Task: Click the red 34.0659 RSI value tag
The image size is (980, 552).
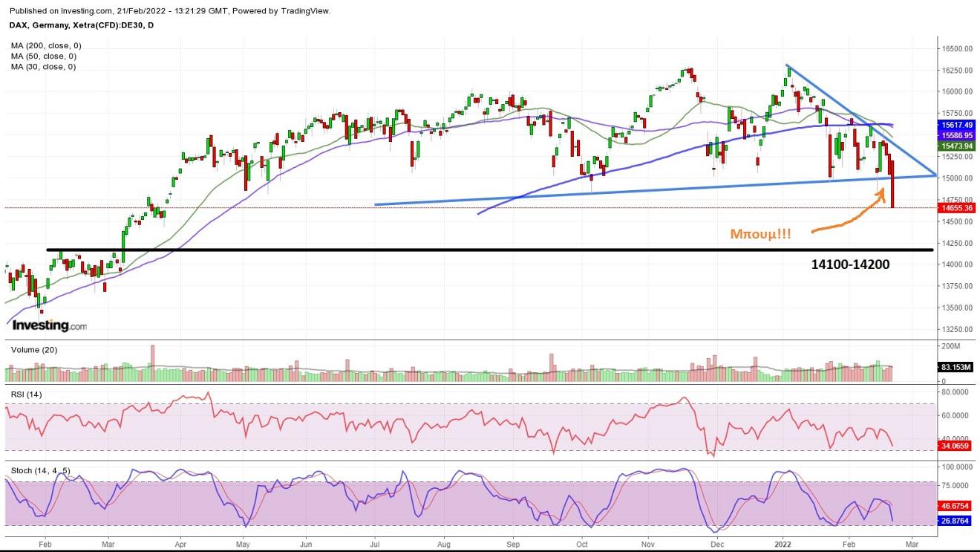Action: 957,447
